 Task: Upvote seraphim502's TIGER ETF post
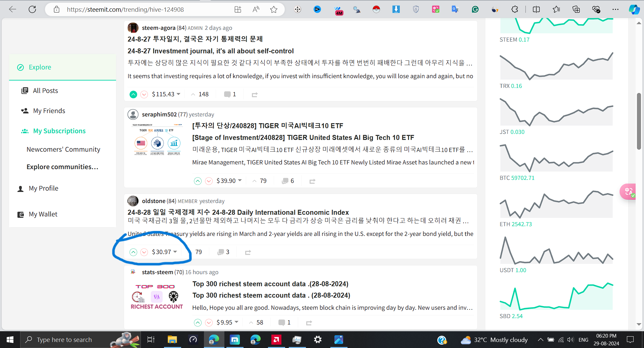click(x=198, y=181)
